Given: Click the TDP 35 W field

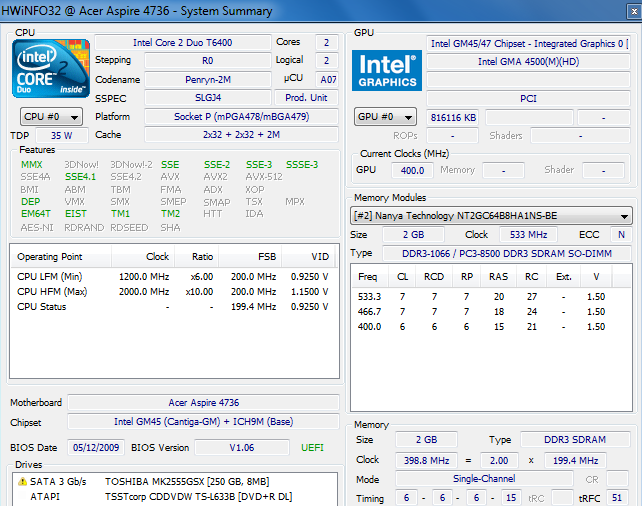Looking at the screenshot, I should [x=61, y=135].
